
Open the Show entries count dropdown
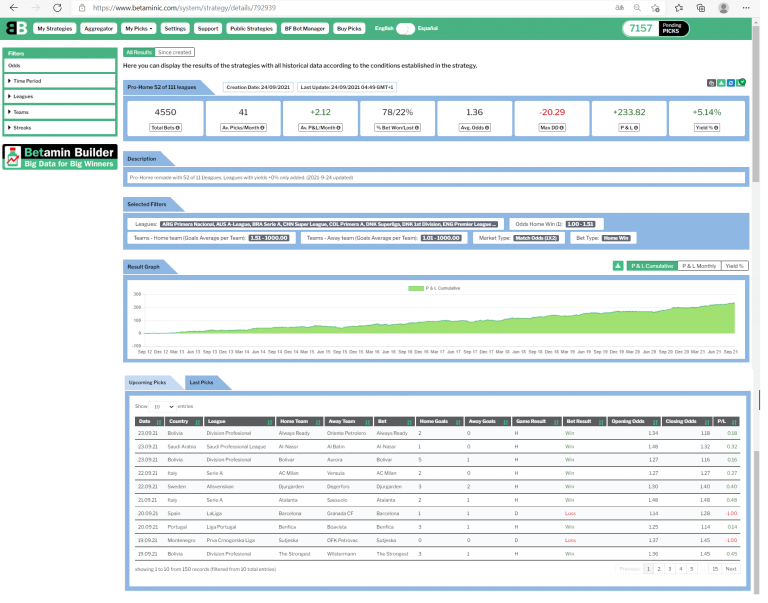[164, 407]
